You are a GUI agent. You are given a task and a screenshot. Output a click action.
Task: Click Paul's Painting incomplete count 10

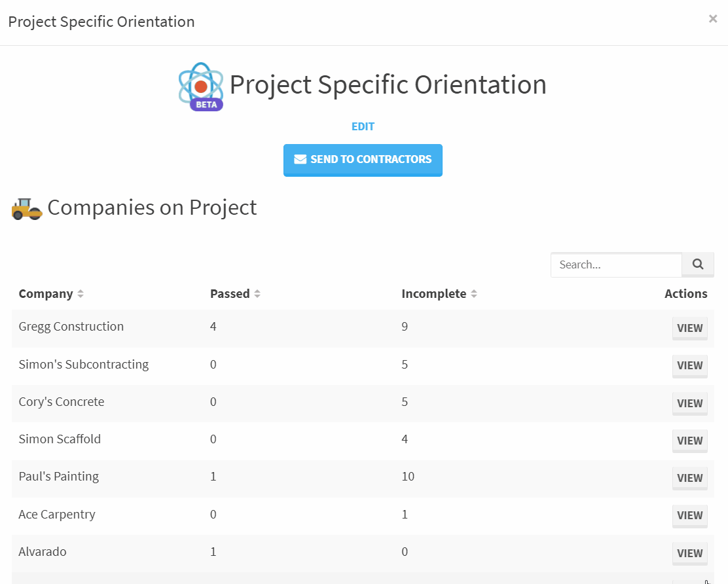(408, 477)
